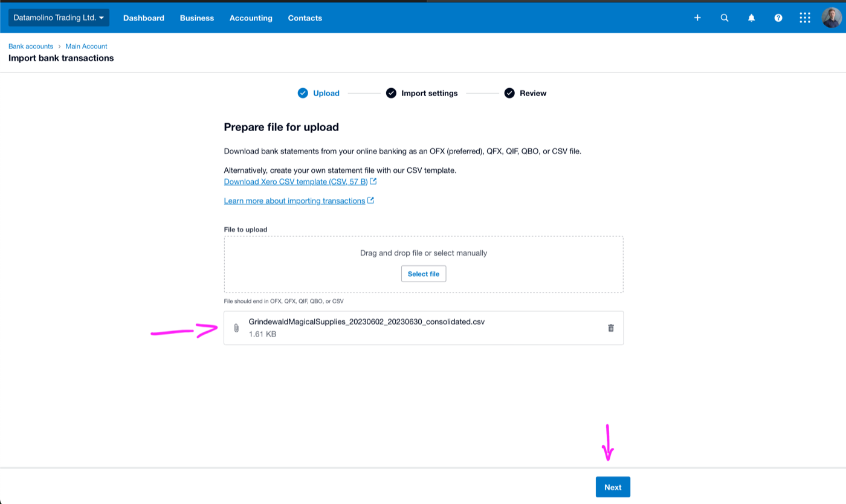Click the Next button
The height and width of the screenshot is (504, 846).
tap(612, 486)
